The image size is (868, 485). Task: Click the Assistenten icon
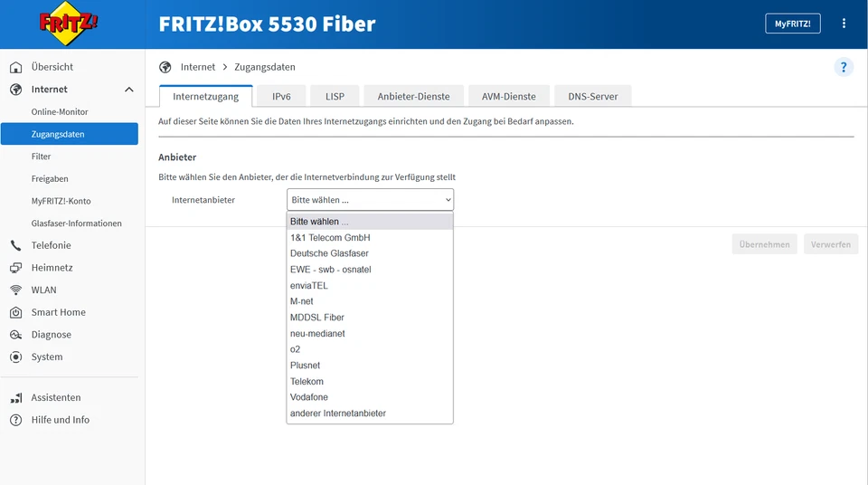point(16,397)
